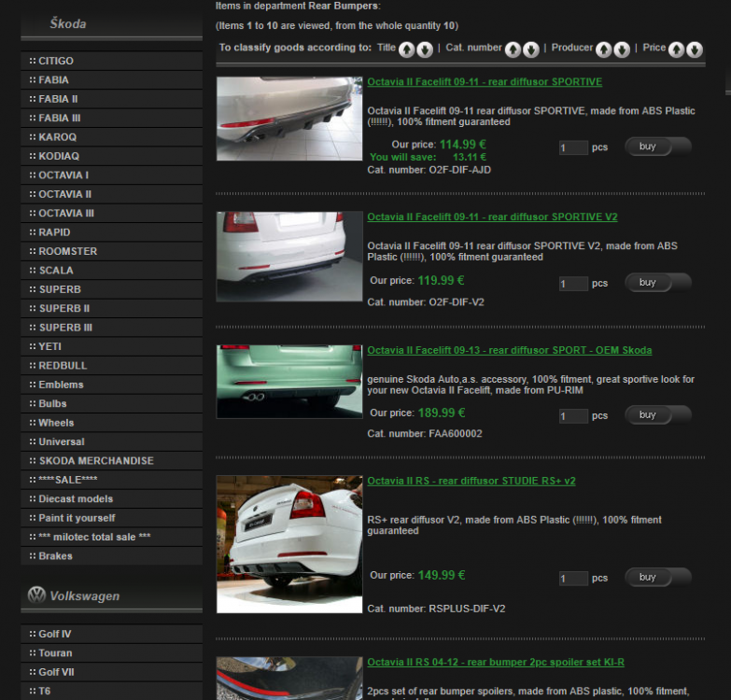Sort by Cat. number descending arrow
The image size is (731, 700).
coord(531,49)
